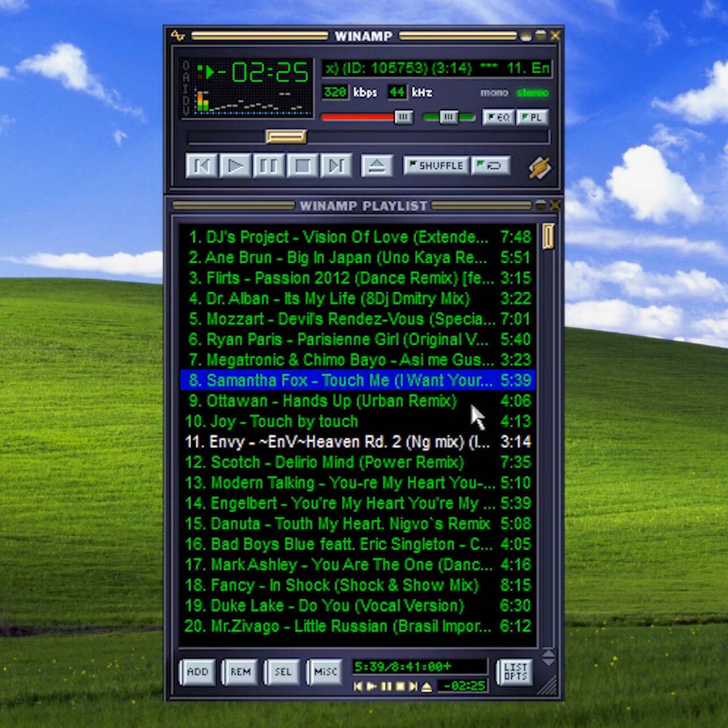Open the LIST OPTS menu

(x=515, y=672)
